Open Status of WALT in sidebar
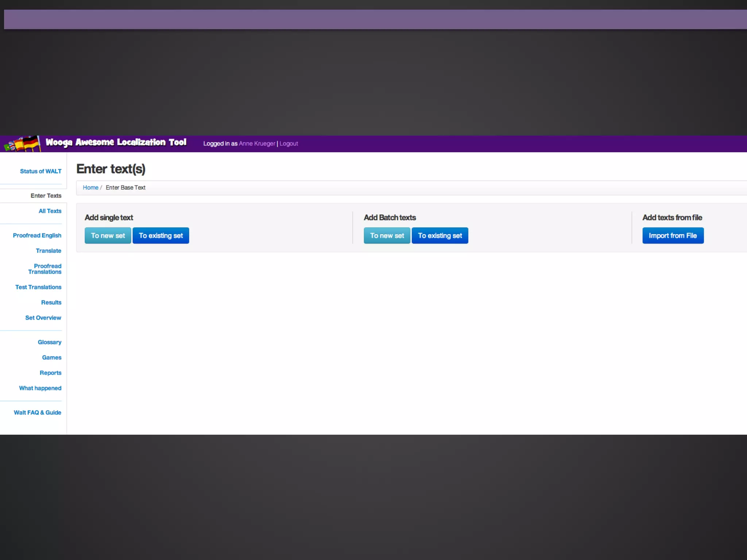This screenshot has height=560, width=747. point(40,171)
